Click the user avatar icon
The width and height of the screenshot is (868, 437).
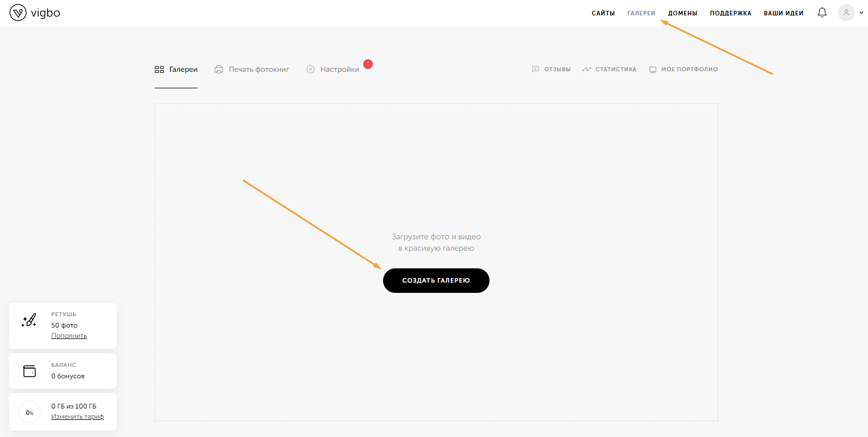coord(846,13)
